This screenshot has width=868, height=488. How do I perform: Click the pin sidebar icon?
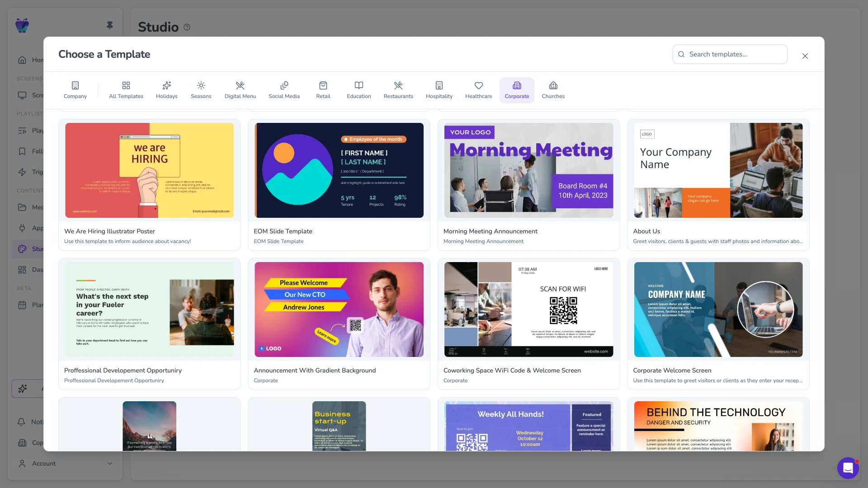(109, 25)
